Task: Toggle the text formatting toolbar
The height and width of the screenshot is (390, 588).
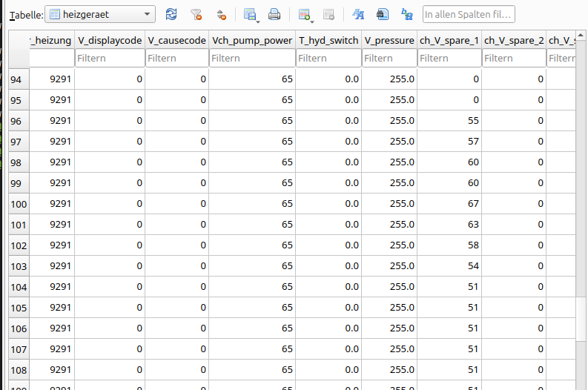Action: (358, 14)
